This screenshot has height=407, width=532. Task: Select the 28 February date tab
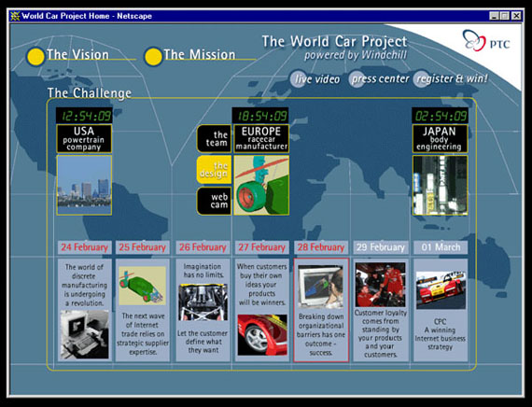click(321, 247)
